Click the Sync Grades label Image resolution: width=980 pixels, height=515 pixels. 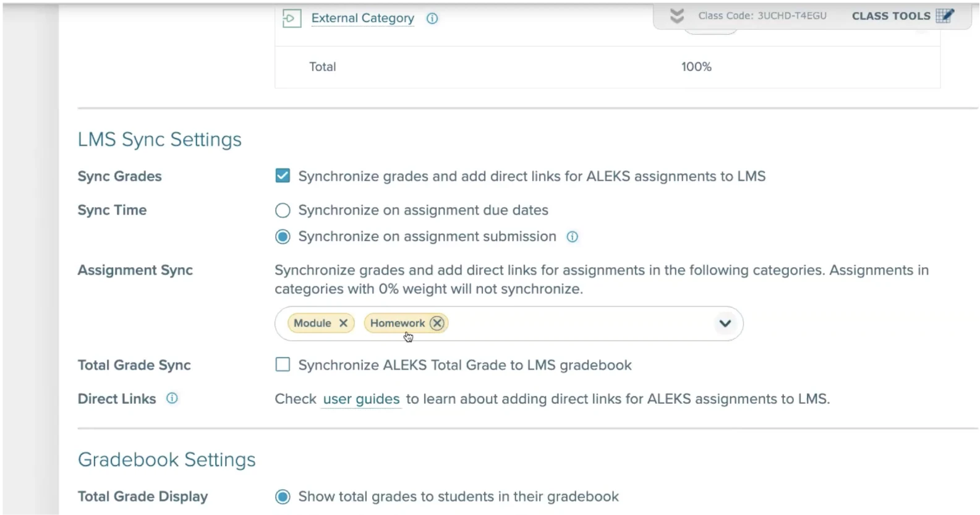(119, 176)
